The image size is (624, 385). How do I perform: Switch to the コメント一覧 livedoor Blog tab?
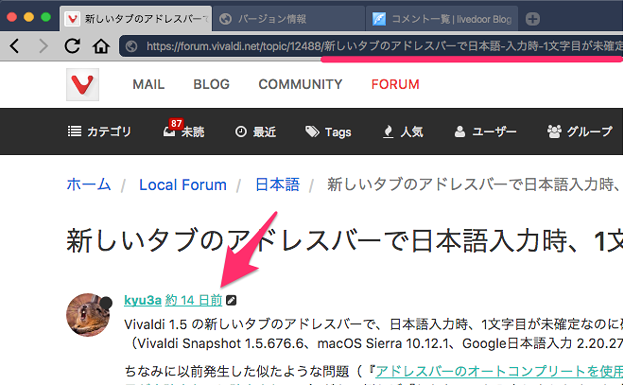(x=442, y=19)
